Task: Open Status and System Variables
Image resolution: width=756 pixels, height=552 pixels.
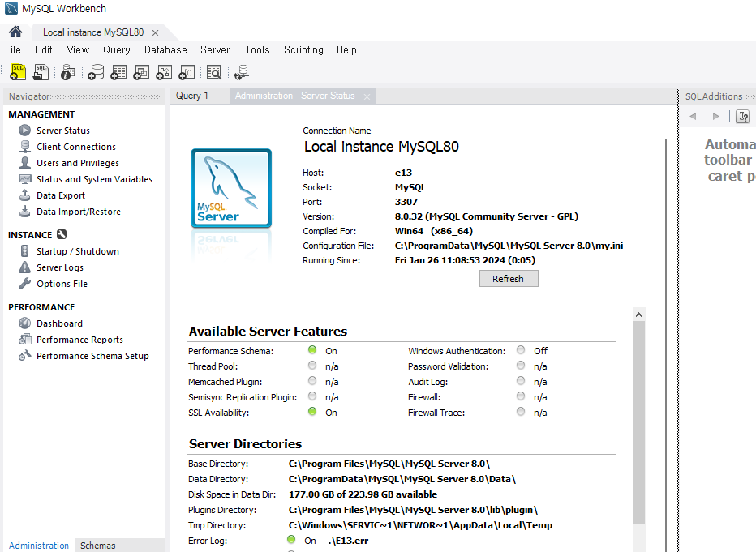Action: point(94,179)
